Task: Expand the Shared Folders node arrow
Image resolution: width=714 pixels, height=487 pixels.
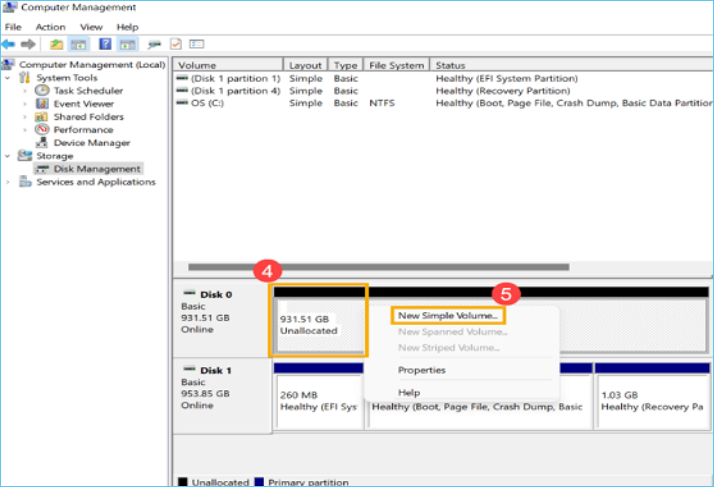Action: click(26, 117)
